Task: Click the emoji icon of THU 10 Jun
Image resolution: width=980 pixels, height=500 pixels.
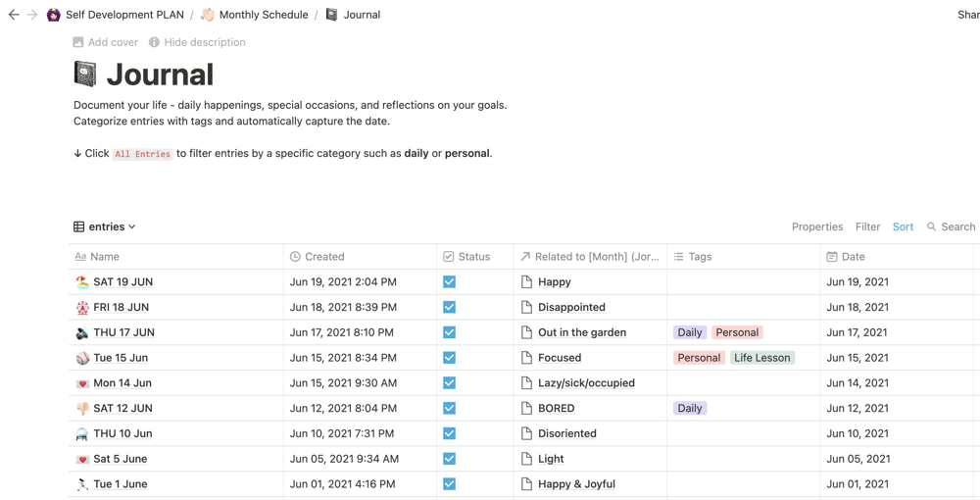Action: pyautogui.click(x=82, y=433)
